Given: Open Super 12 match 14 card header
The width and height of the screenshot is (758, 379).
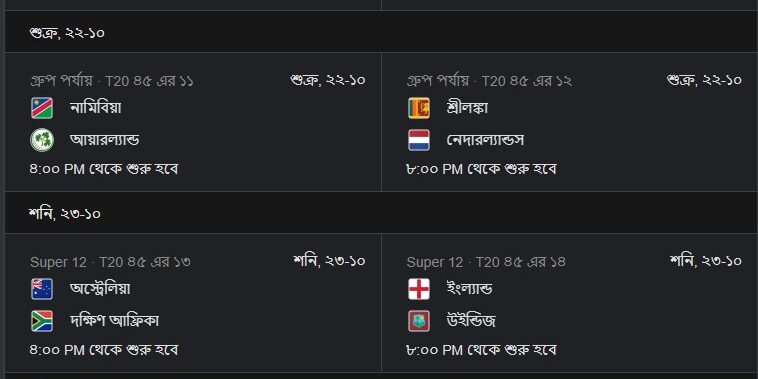Looking at the screenshot, I should (486, 262).
